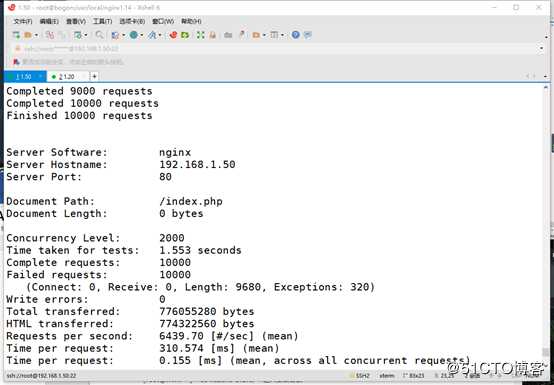Click the 'Exceptions: 320)' text
The image size is (554, 385).
tap(324, 287)
